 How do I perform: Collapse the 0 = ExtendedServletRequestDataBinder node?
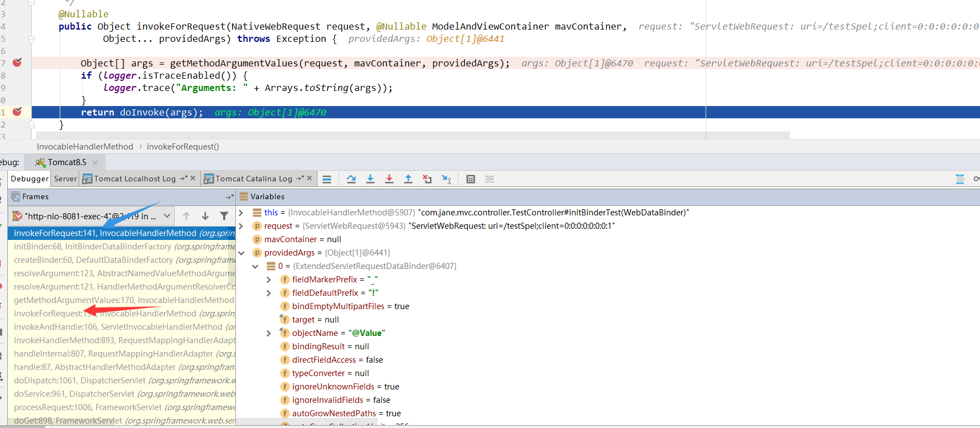click(255, 266)
